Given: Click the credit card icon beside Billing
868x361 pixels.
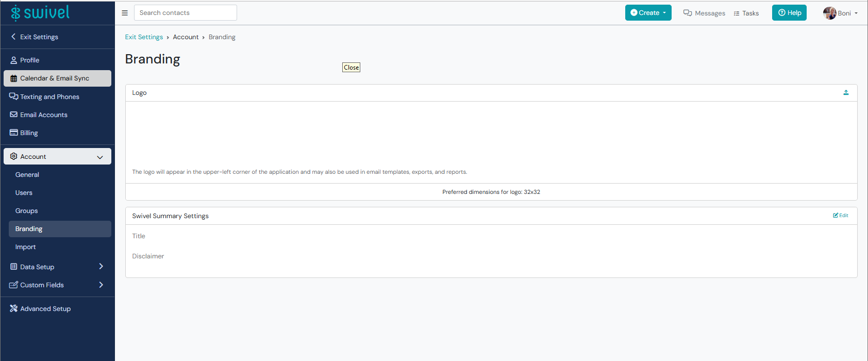Looking at the screenshot, I should tap(14, 133).
